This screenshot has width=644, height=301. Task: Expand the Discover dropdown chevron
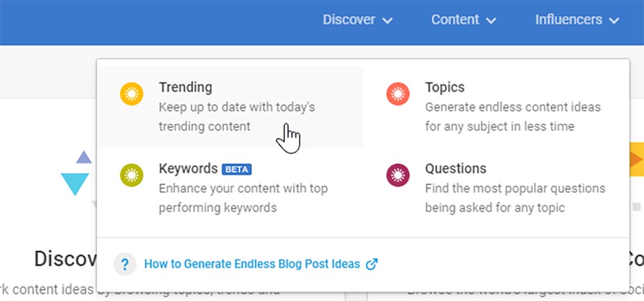(387, 21)
